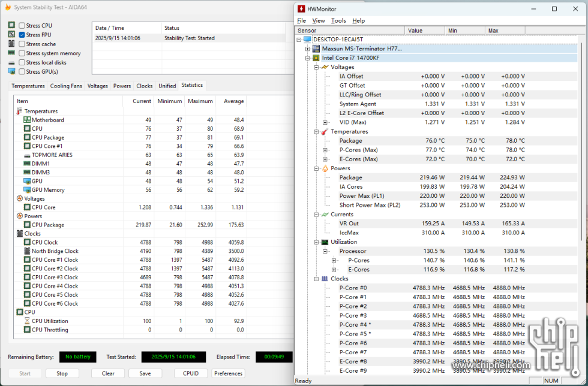Click the flame icon of HWMonitor Powers
This screenshot has height=386, width=588.
pyautogui.click(x=325, y=168)
